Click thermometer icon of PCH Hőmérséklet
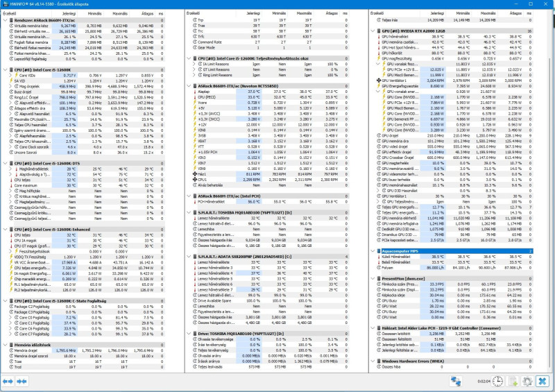This screenshot has height=392, width=555. (x=195, y=202)
